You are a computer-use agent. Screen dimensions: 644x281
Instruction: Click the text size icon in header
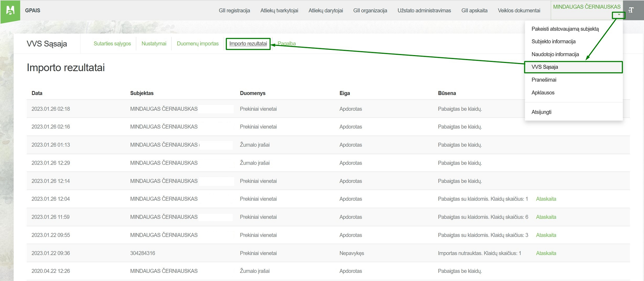[631, 10]
